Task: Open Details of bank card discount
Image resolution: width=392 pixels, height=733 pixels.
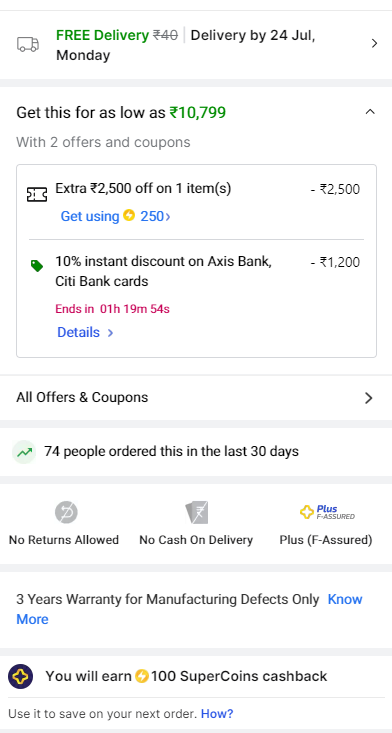Action: coord(85,332)
